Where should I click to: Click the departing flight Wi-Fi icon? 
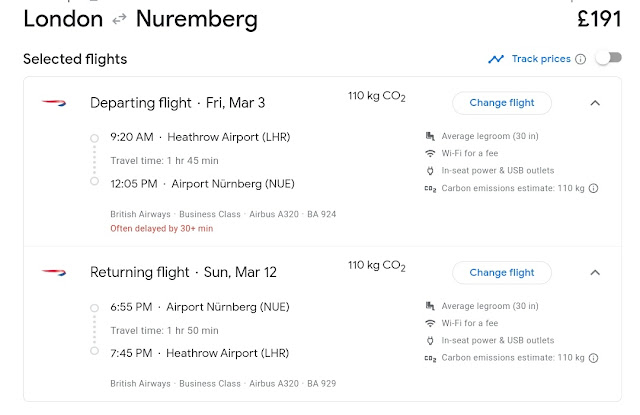(430, 153)
